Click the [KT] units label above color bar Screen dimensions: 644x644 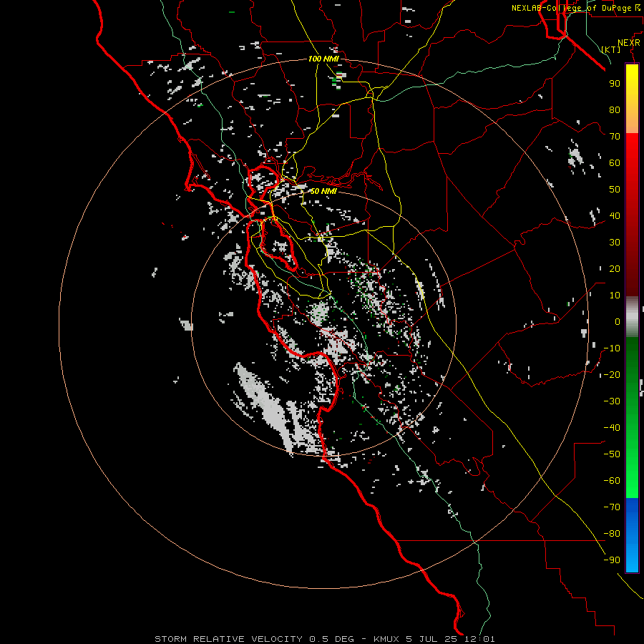pos(611,49)
